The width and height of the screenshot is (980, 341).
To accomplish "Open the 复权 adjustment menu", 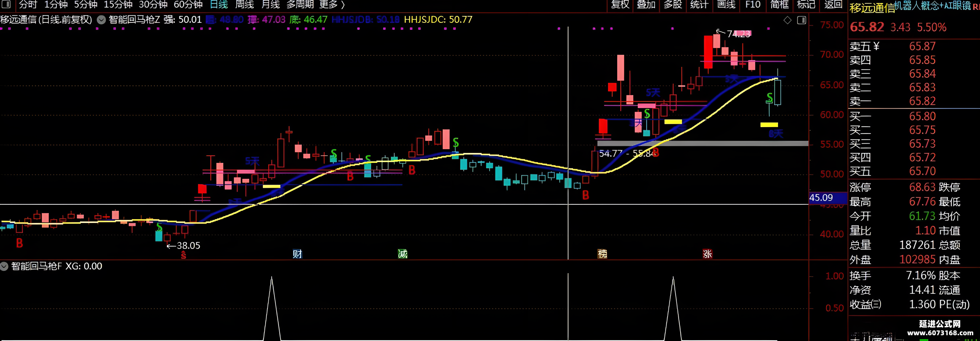I will (620, 5).
